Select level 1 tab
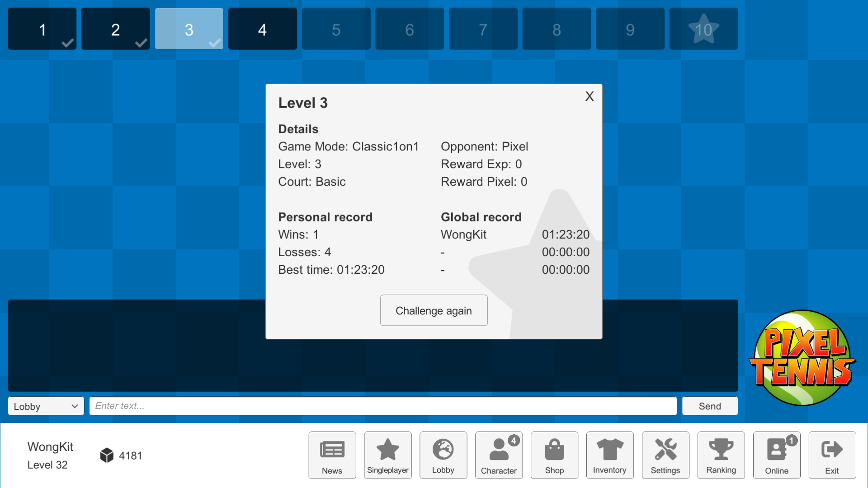 tap(43, 28)
